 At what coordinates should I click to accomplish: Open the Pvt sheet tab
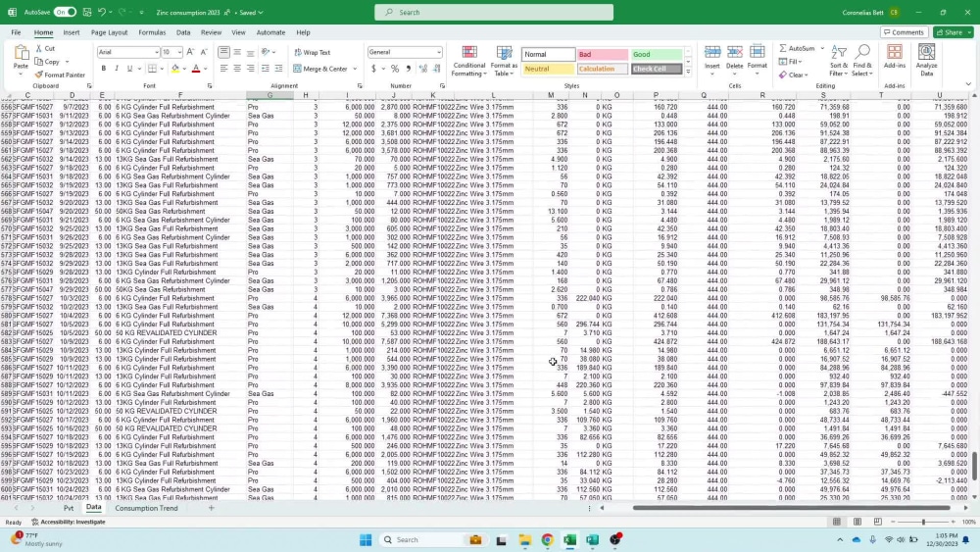(x=69, y=508)
